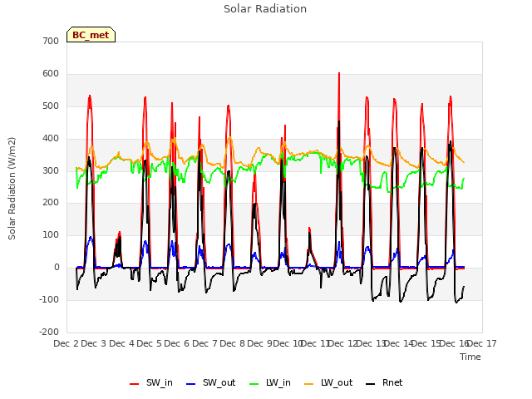Toggle the LW_in legend entry

pos(270,382)
